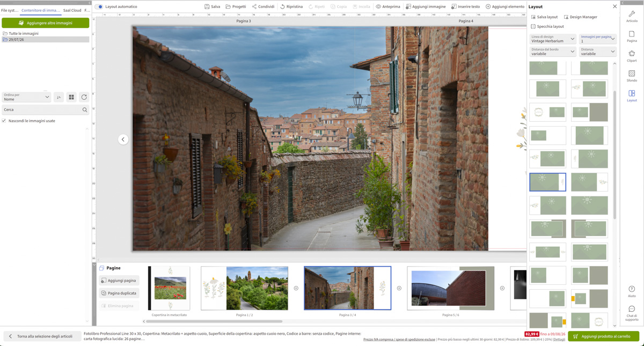644x346 pixels.
Task: Switch to the Saal Cloud tab
Action: click(72, 10)
